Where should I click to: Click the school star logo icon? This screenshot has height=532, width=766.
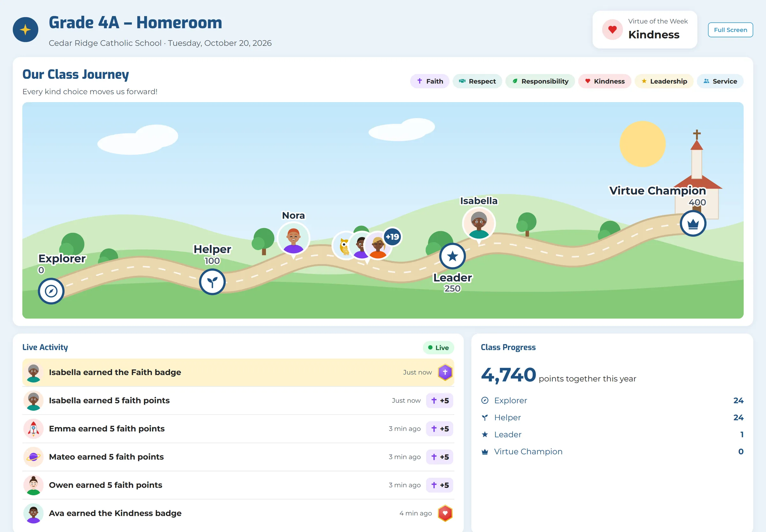pos(25,30)
